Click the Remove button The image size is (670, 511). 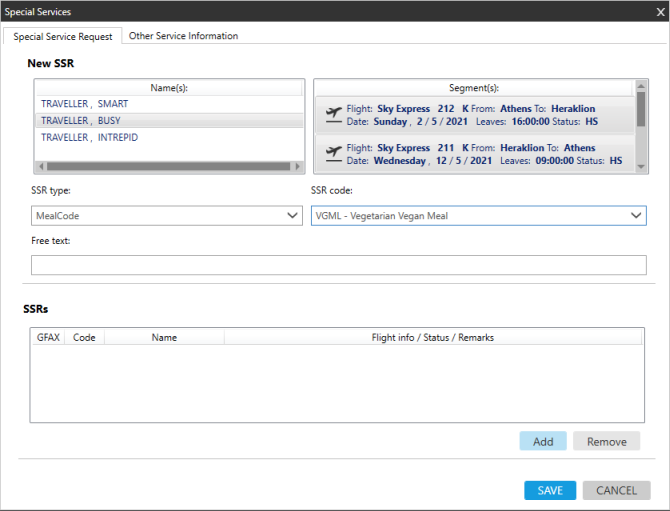(x=606, y=441)
